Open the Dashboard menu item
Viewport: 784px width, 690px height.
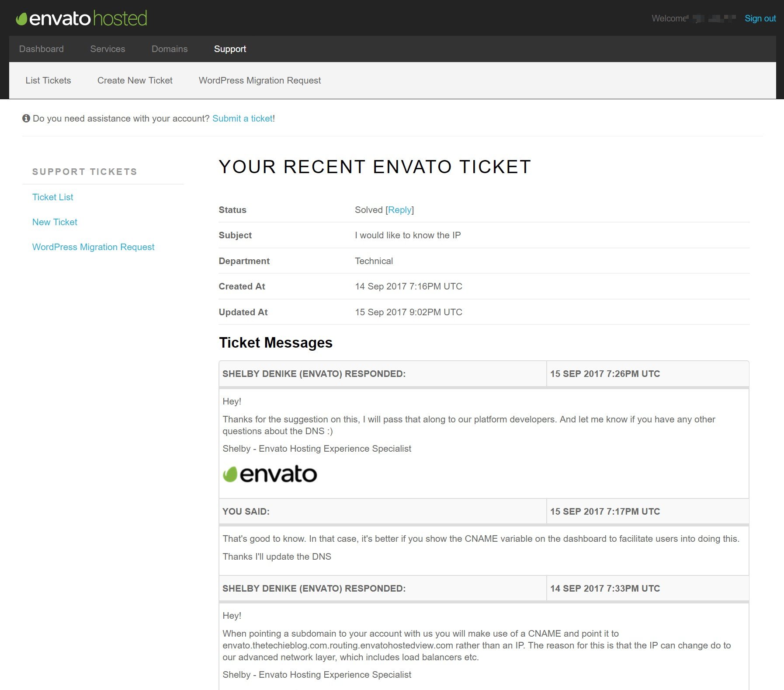tap(42, 49)
